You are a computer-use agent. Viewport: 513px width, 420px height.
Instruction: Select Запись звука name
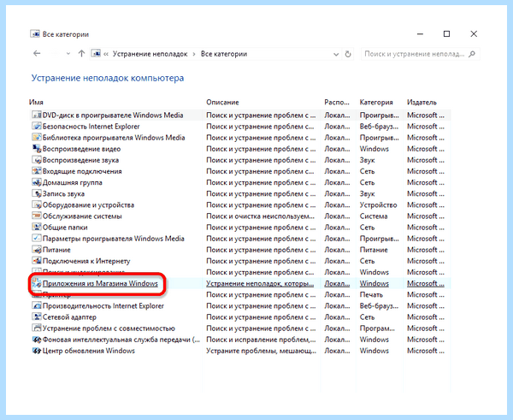point(63,194)
